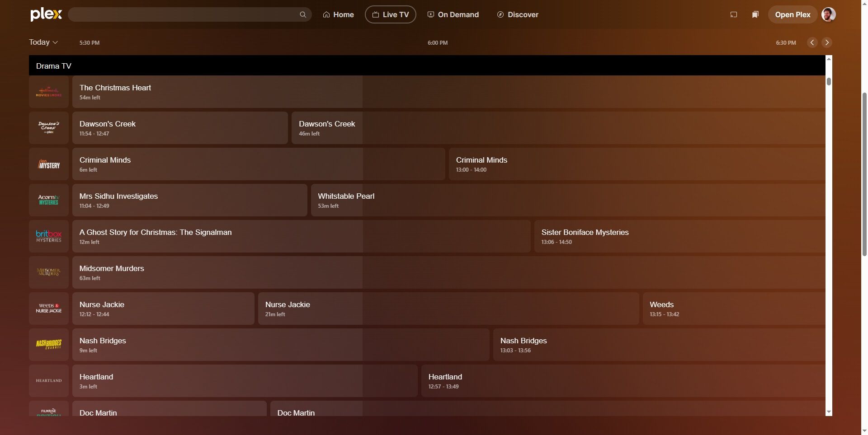Viewport: 868px width, 435px height.
Task: Click the search magnifier icon
Action: pos(303,15)
